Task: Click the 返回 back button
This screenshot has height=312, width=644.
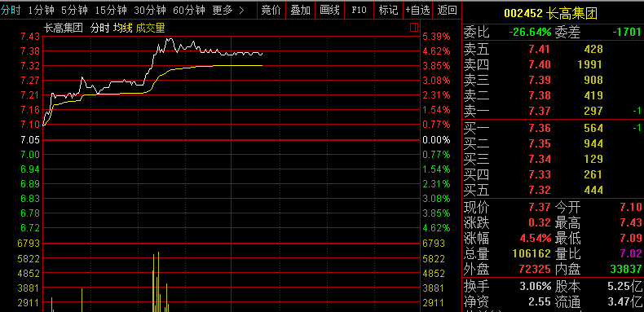Action: click(447, 11)
